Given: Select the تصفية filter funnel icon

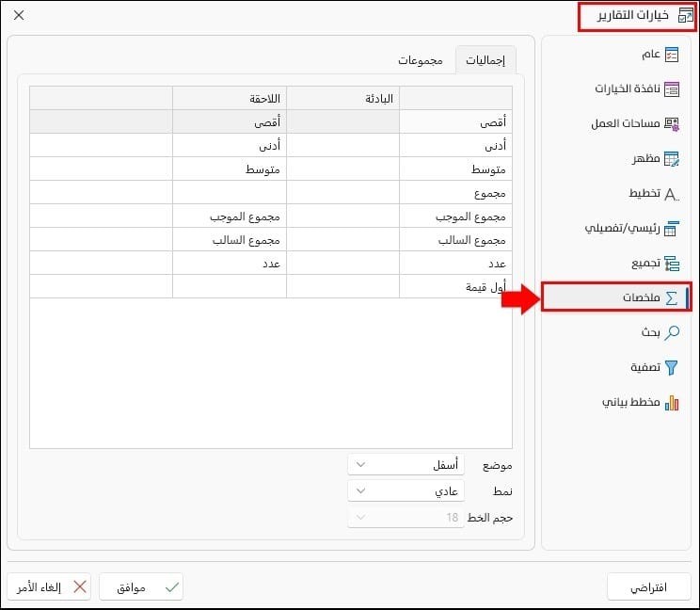Looking at the screenshot, I should [672, 367].
